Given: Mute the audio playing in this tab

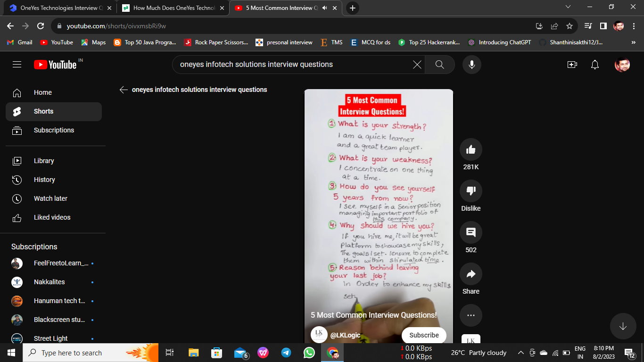Looking at the screenshot, I should pos(325,8).
